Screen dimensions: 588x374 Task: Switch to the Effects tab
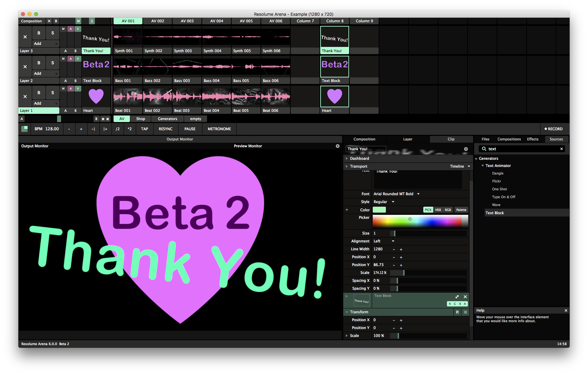coord(532,139)
